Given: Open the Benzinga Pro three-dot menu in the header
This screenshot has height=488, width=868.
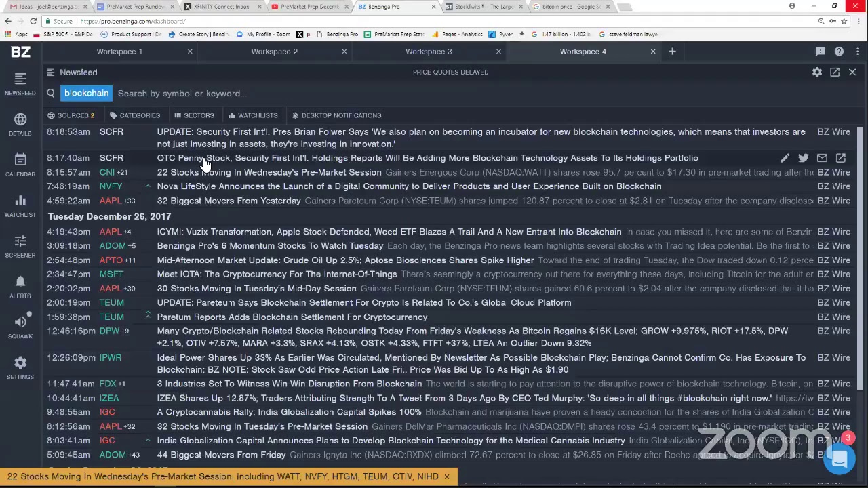Looking at the screenshot, I should (x=857, y=52).
